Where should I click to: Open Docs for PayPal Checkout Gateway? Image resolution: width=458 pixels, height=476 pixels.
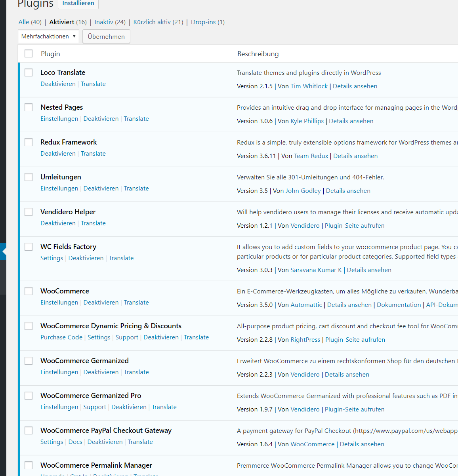click(75, 442)
